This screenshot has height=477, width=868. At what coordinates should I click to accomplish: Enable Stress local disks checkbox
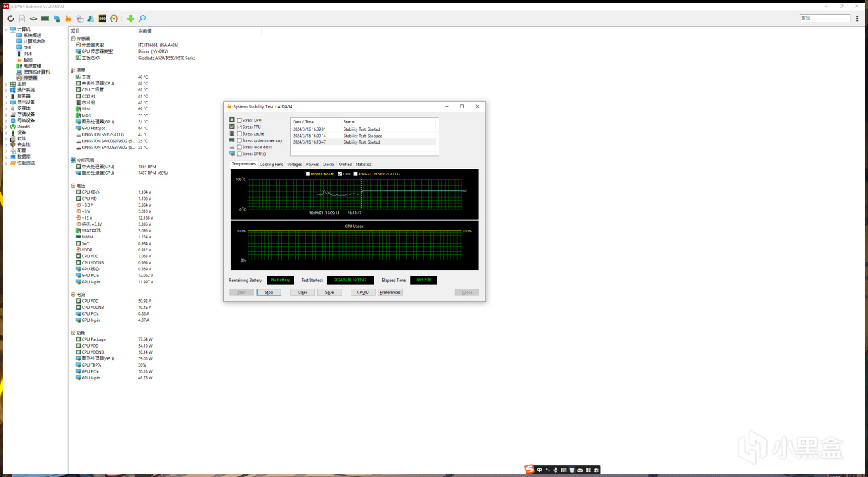(x=239, y=147)
